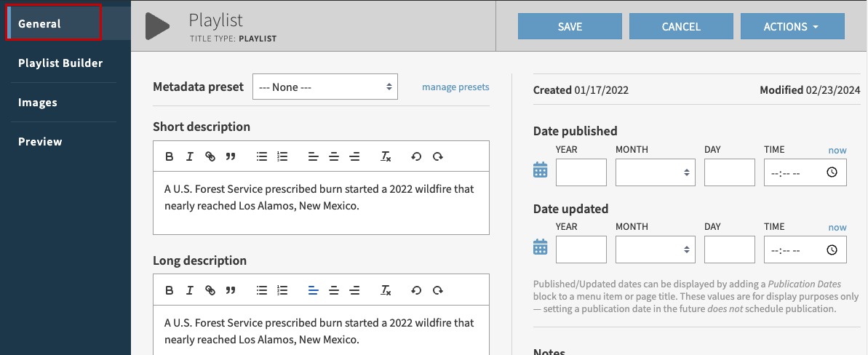The height and width of the screenshot is (355, 868).
Task: Add bulleted list in Short description toolbar
Action: (262, 156)
